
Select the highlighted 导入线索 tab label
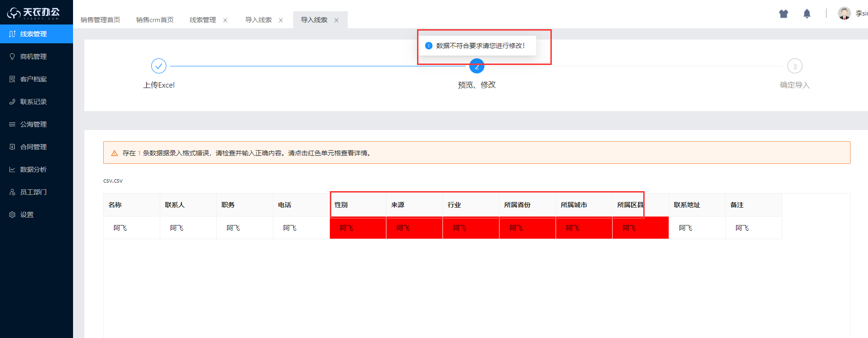(314, 20)
